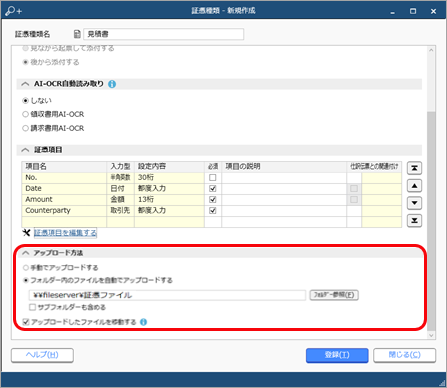This screenshot has height=388, width=447.
Task: Move item to bottom with bottom-arrow button
Action: tap(414, 220)
